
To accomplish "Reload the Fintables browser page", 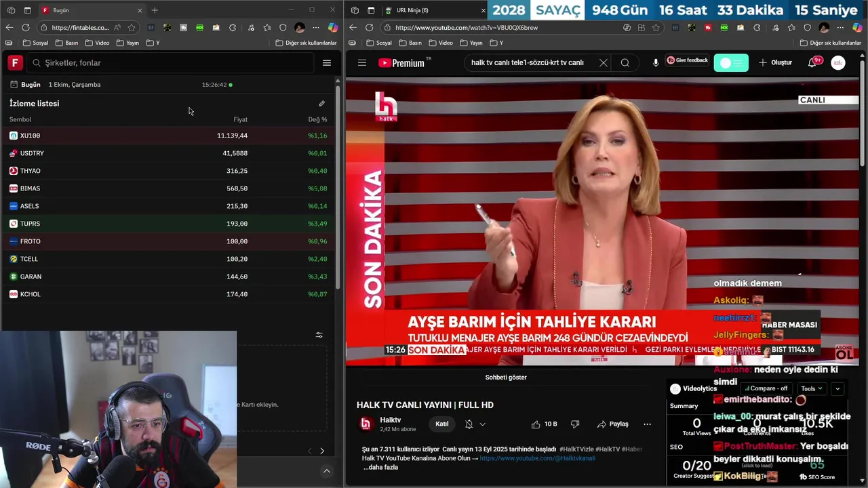I will tap(26, 28).
